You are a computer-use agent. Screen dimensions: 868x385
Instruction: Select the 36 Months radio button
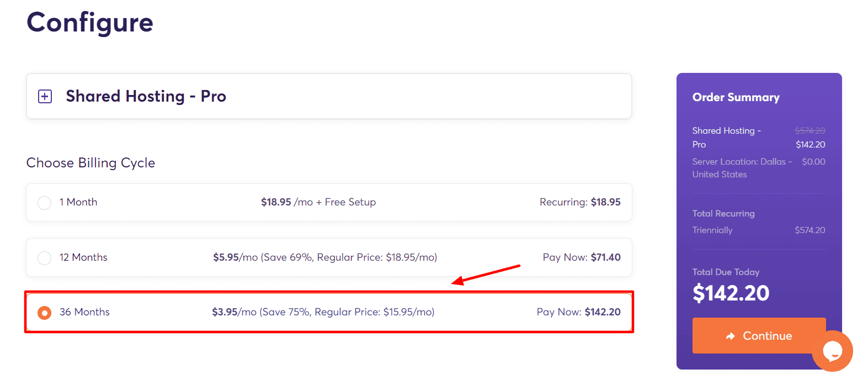44,313
